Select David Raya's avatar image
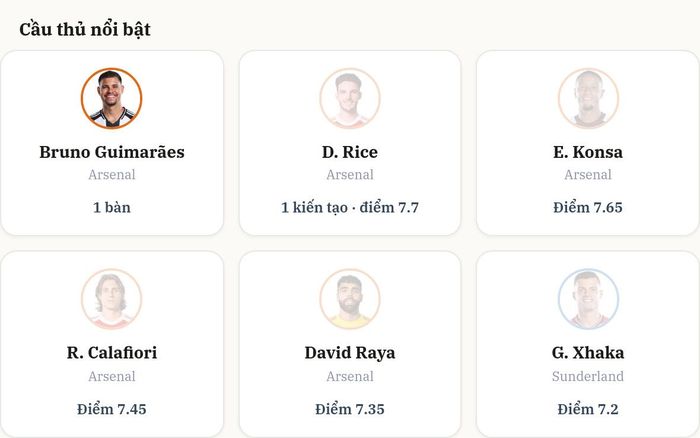 click(x=350, y=299)
